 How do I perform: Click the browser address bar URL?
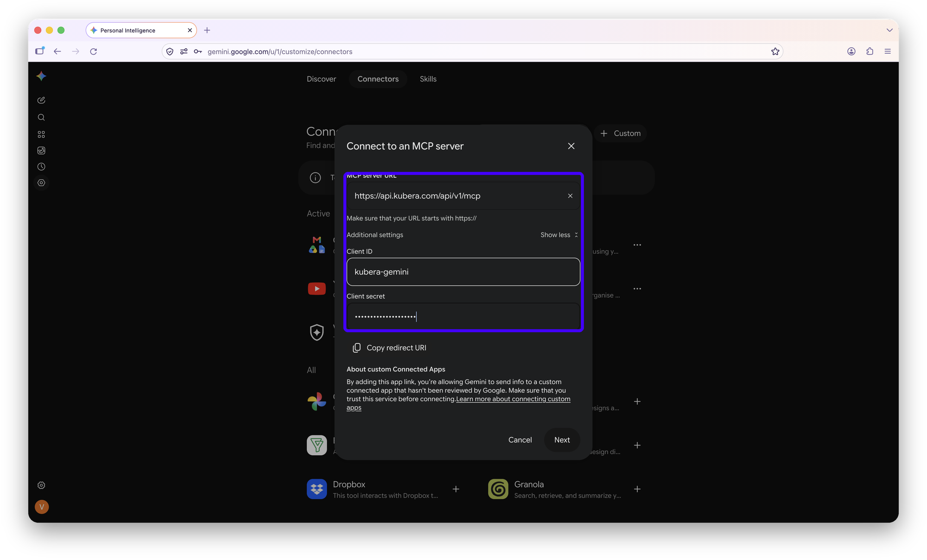coord(280,51)
